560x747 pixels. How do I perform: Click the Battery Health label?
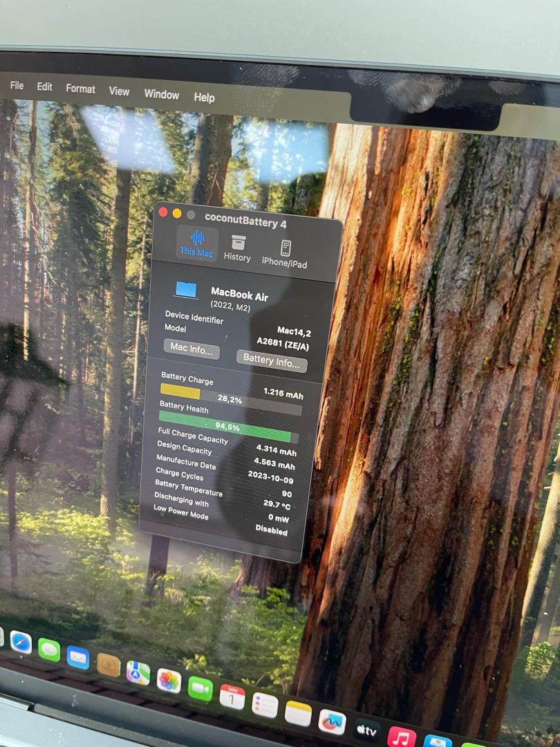tap(184, 407)
